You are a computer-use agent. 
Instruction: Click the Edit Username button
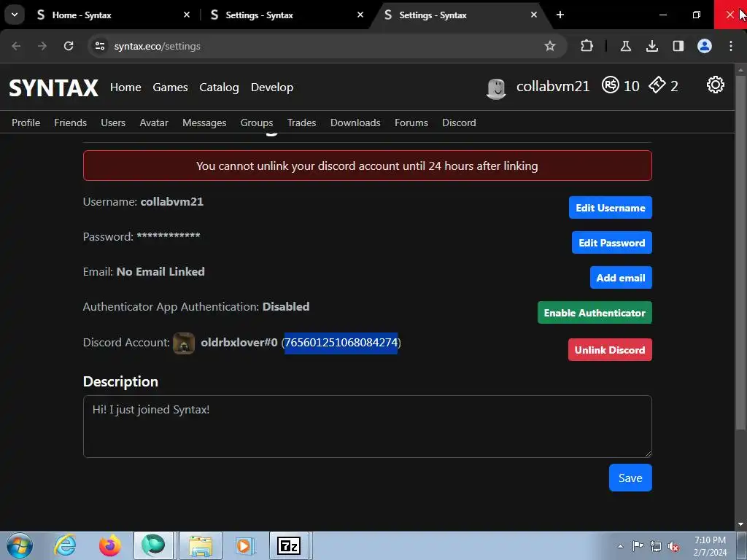[611, 208]
